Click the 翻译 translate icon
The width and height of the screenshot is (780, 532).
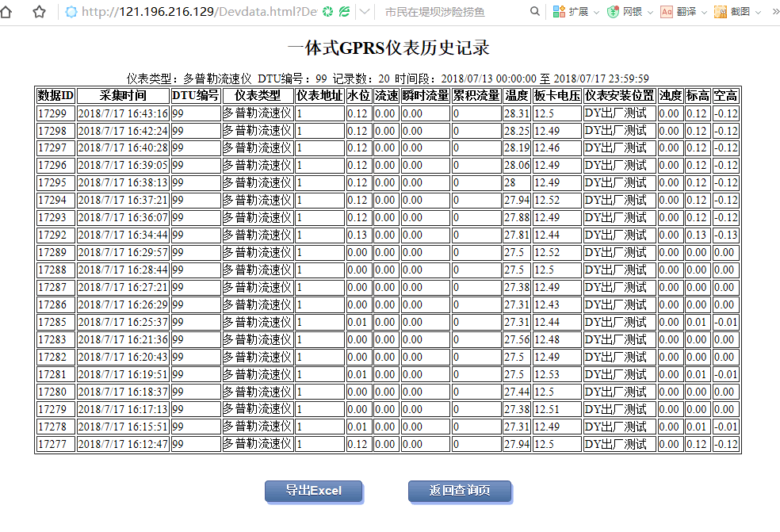pos(667,12)
